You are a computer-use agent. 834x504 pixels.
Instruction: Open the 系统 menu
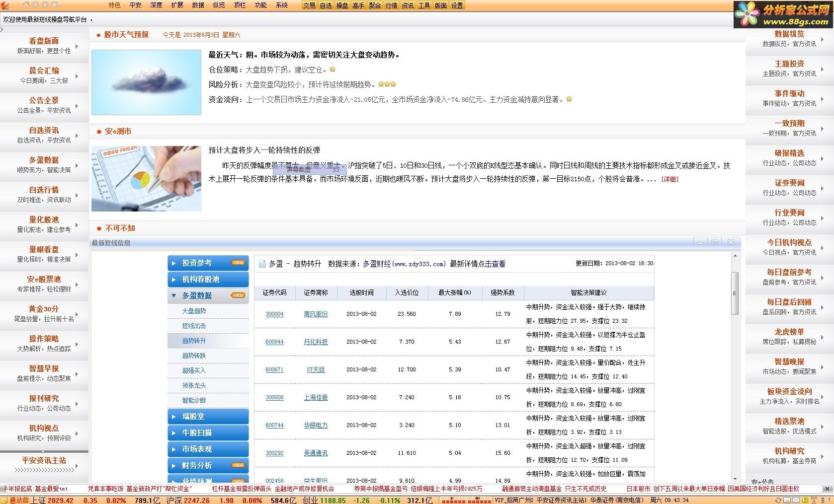tap(281, 5)
